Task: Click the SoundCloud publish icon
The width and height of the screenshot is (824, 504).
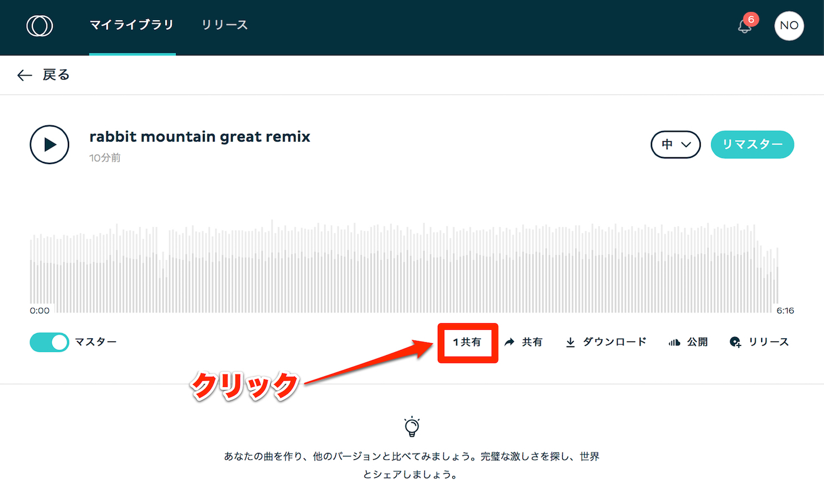Action: (x=674, y=342)
